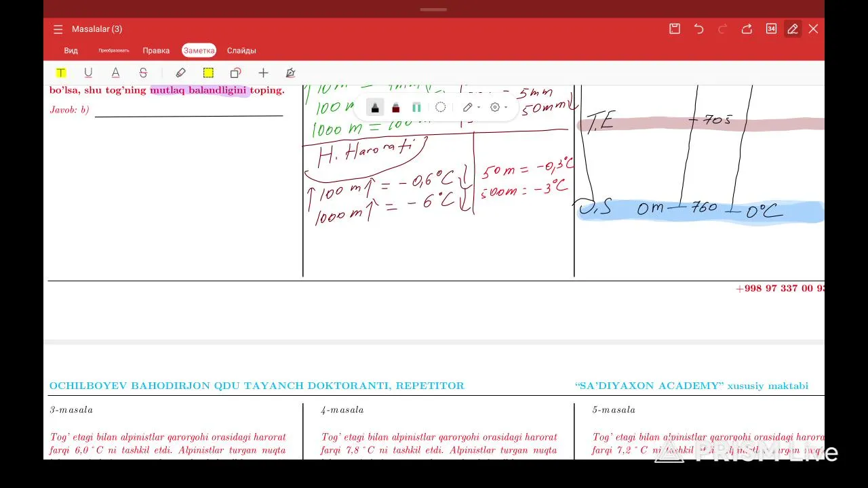Select the Underline text tool
Image resolution: width=868 pixels, height=488 pixels.
(88, 73)
